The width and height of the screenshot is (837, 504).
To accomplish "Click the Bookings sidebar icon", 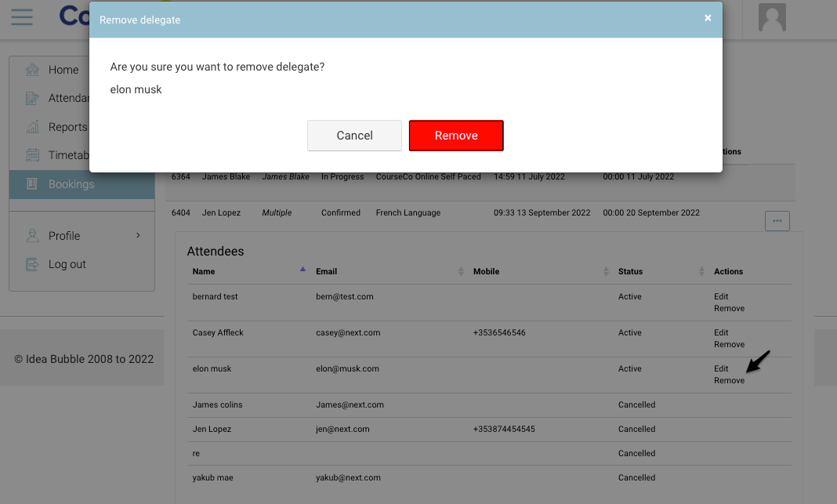I will [32, 184].
